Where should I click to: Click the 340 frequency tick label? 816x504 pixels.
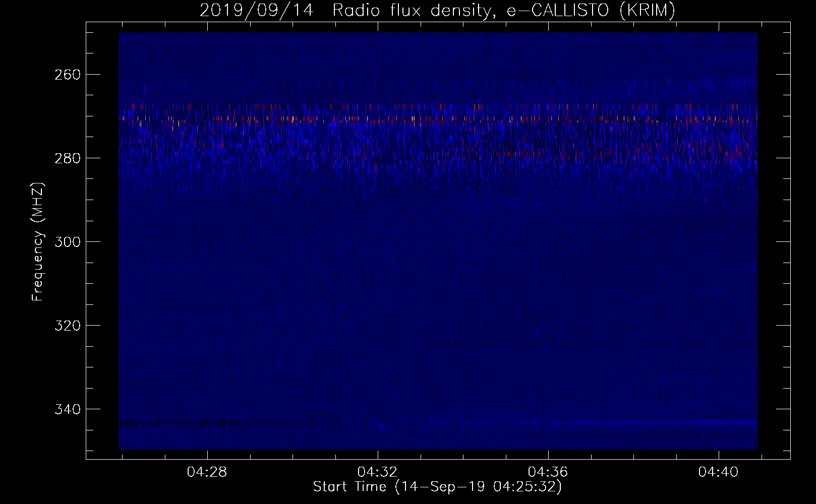coord(67,409)
